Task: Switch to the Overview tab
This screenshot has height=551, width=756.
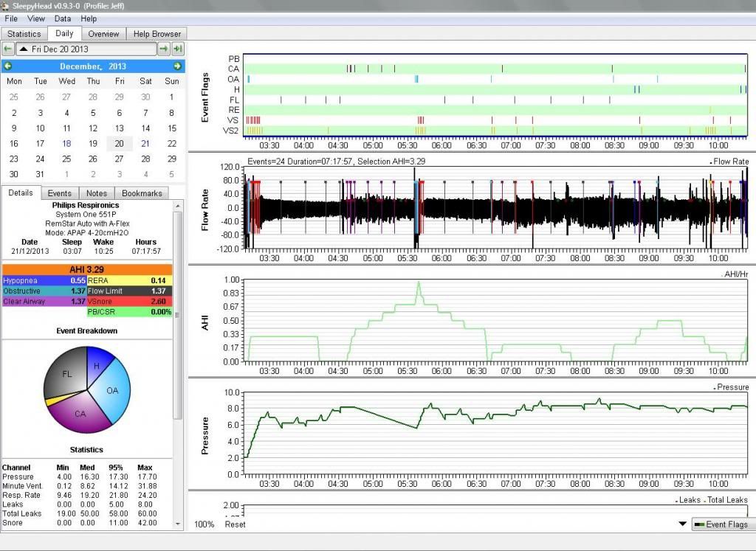Action: (103, 34)
